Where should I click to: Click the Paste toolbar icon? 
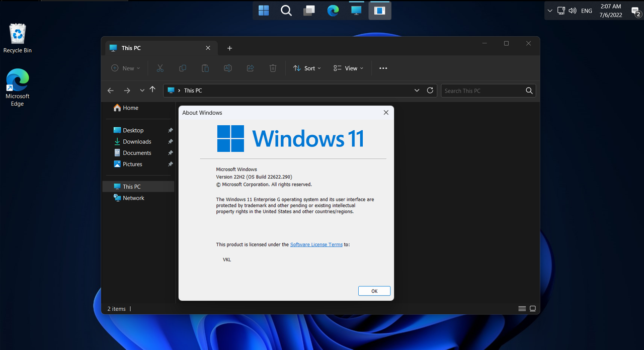click(x=205, y=68)
